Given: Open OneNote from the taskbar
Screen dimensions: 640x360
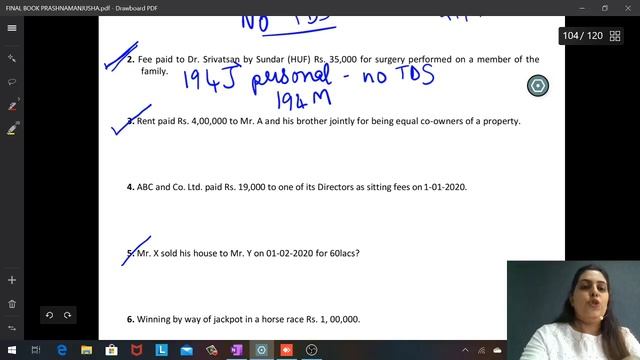Looking at the screenshot, I should point(237,350).
